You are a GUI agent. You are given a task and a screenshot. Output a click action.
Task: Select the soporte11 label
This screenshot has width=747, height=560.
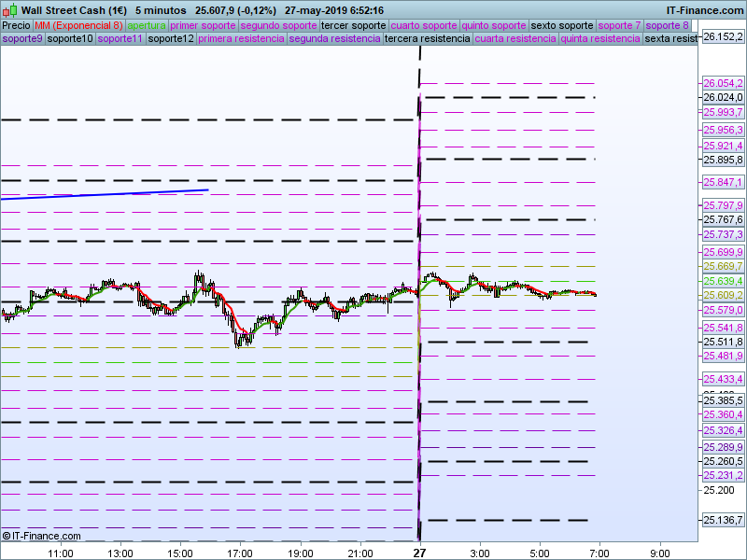pyautogui.click(x=120, y=38)
